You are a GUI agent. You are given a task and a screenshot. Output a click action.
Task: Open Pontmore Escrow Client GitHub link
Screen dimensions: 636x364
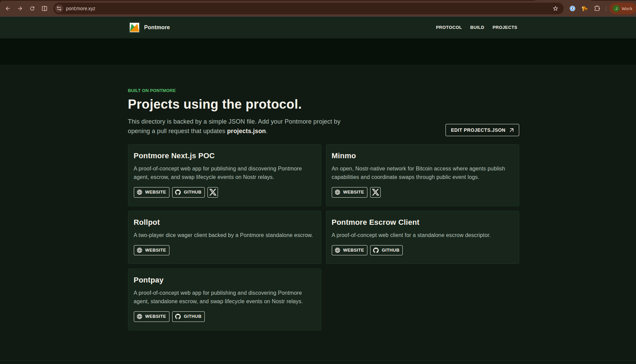pos(386,250)
